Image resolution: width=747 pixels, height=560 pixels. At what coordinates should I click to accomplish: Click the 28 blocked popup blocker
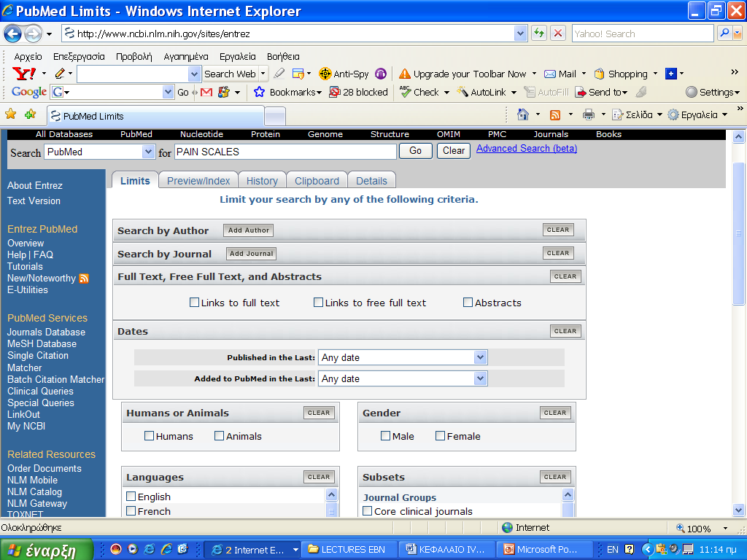point(359,92)
